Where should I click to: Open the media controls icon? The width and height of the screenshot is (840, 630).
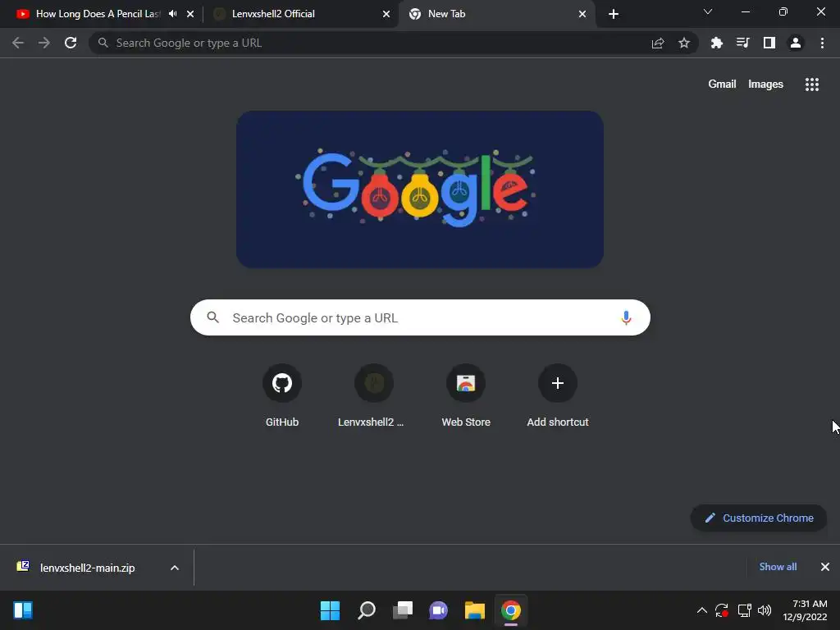pos(743,43)
